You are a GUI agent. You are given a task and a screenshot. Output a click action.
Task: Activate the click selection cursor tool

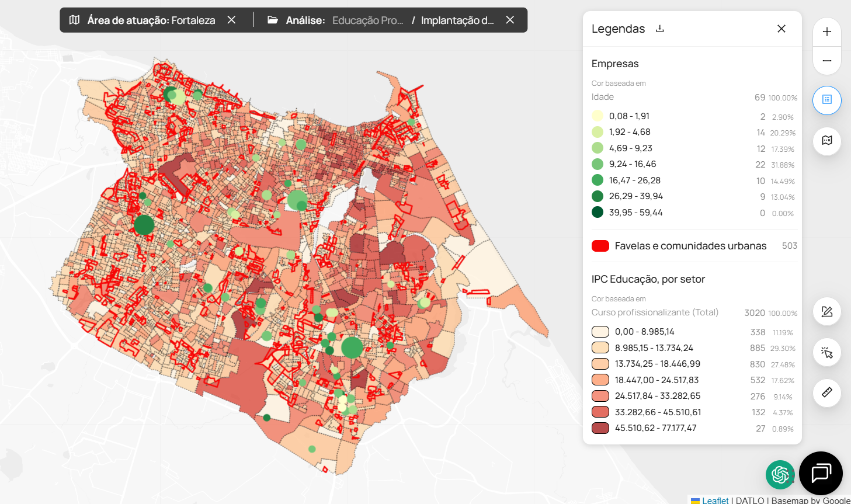[826, 353]
